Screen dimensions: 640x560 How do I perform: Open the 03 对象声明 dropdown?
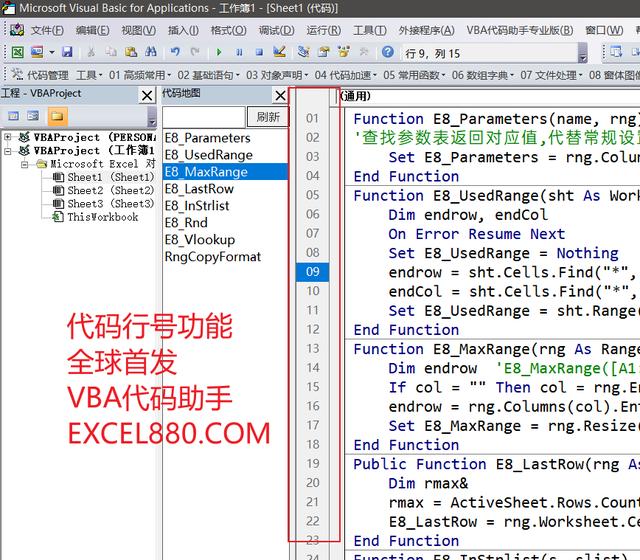point(277,75)
